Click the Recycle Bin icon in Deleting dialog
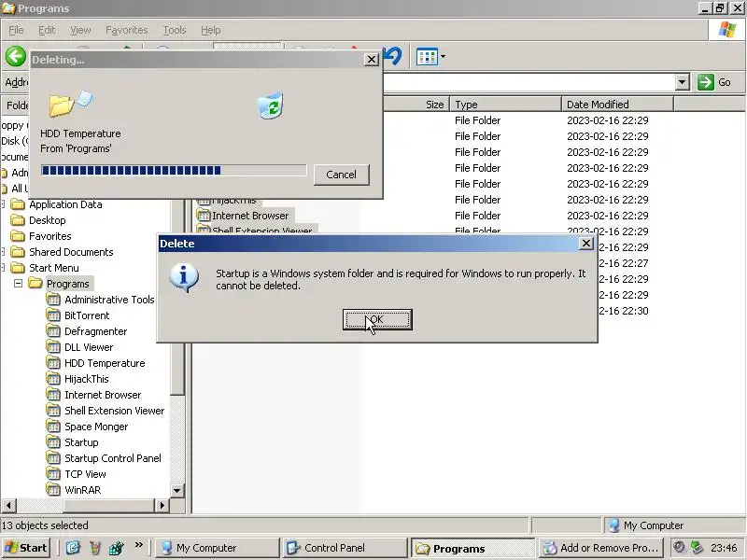This screenshot has width=747, height=560. [271, 105]
